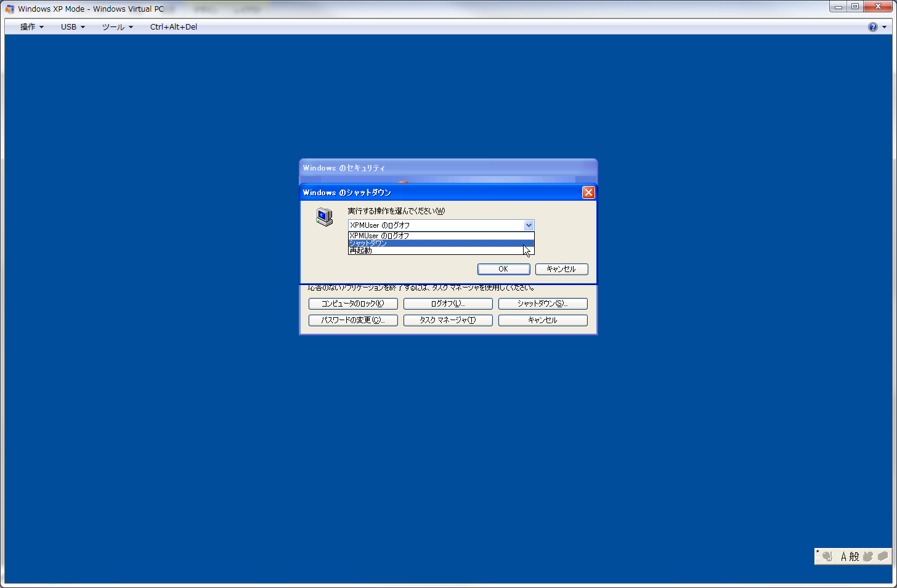
Task: Click the Windows のセキュリティ title bar
Action: pyautogui.click(x=448, y=167)
